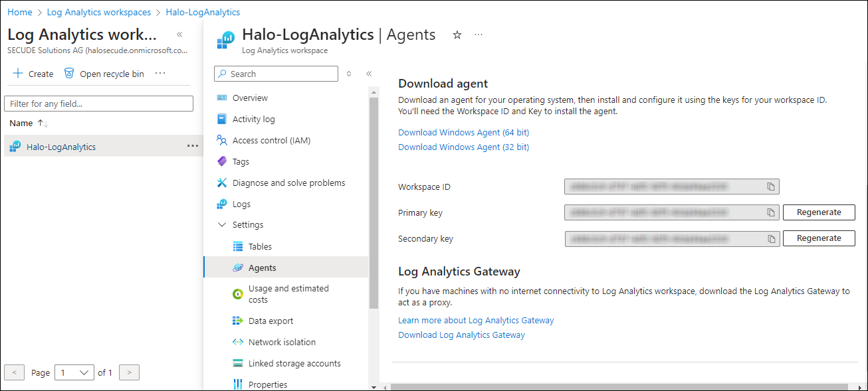Open the Logs page via its sidebar icon
The width and height of the screenshot is (868, 391).
222,204
